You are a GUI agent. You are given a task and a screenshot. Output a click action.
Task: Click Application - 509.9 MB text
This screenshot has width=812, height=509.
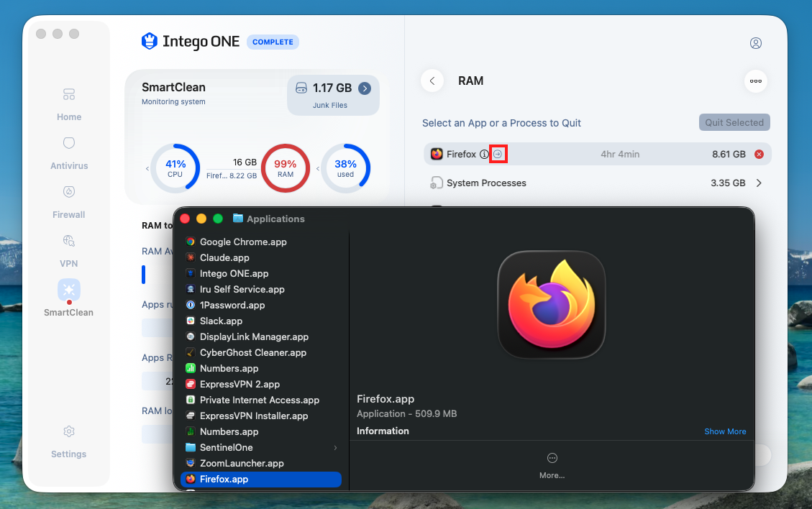[x=406, y=413]
